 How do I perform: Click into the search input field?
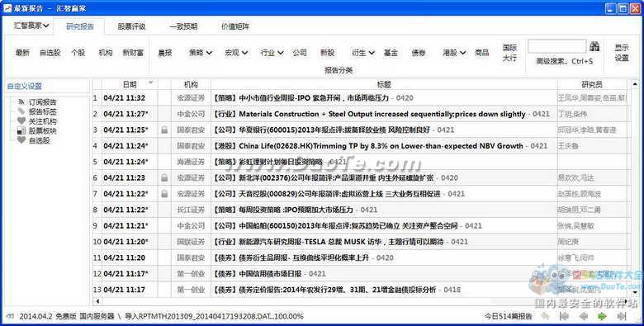tap(557, 46)
